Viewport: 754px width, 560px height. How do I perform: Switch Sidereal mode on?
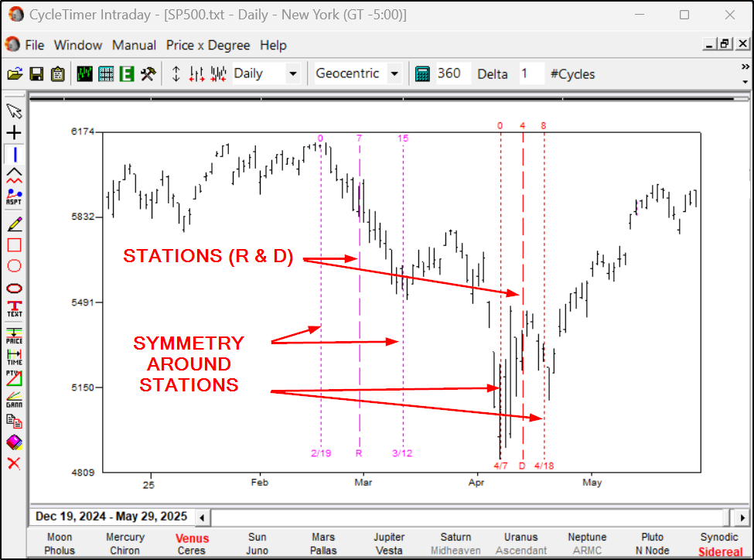tap(719, 550)
